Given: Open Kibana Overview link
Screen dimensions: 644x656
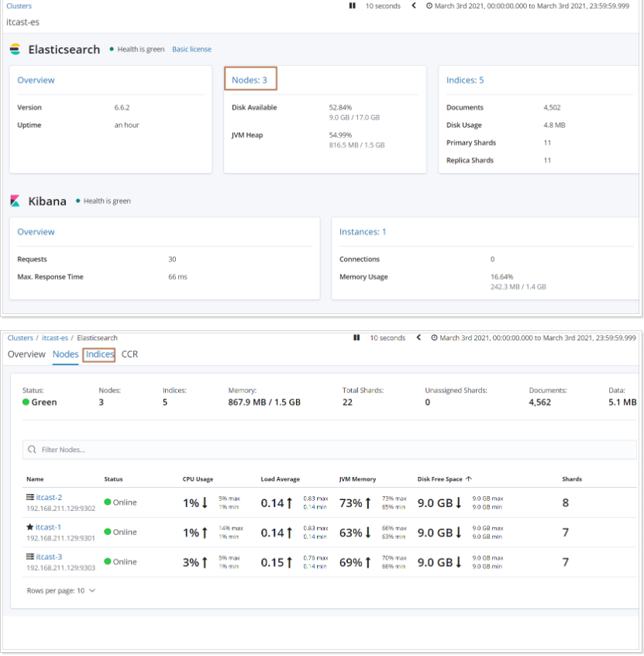Looking at the screenshot, I should coord(36,232).
